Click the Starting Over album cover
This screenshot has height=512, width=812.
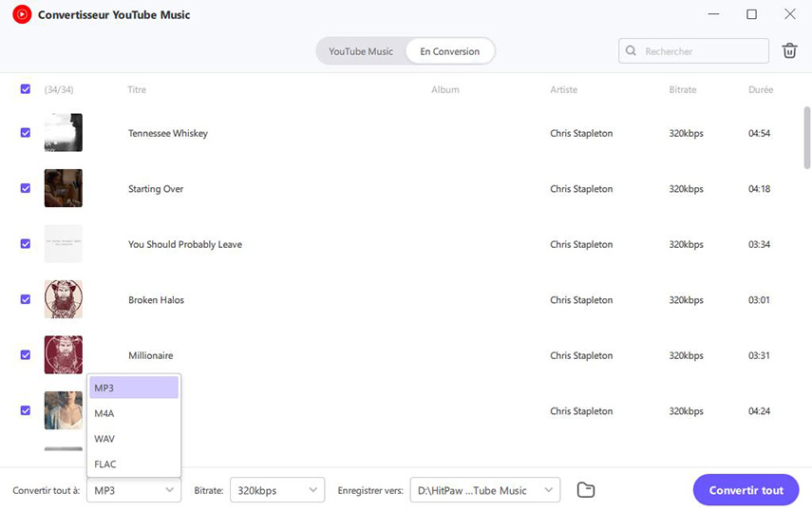64,188
